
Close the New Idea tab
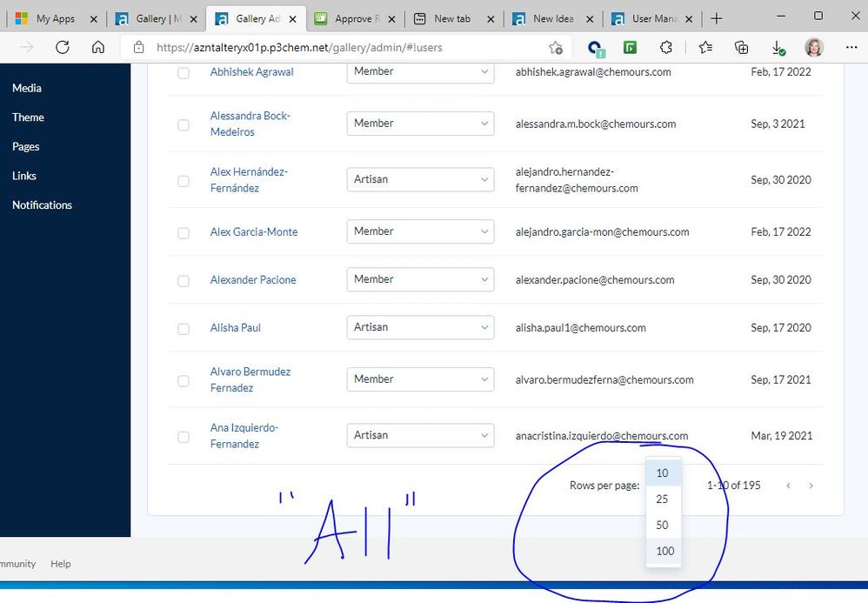[x=590, y=19]
